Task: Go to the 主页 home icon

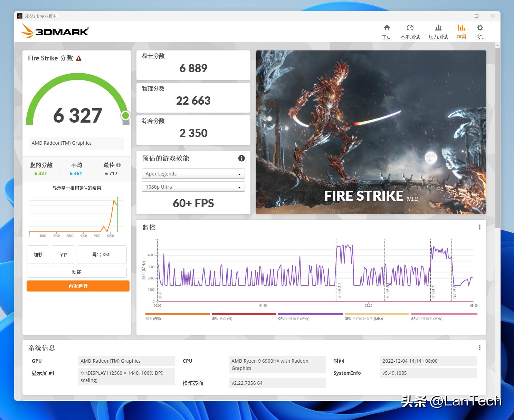Action: [387, 28]
